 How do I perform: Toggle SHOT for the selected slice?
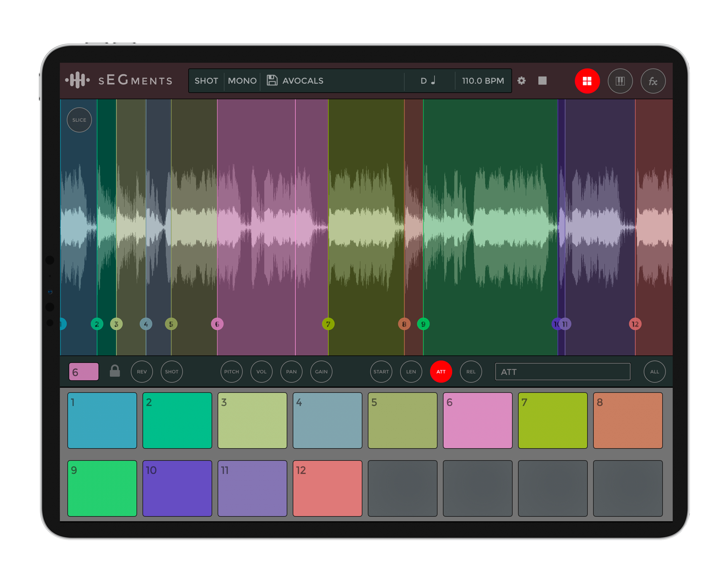171,371
